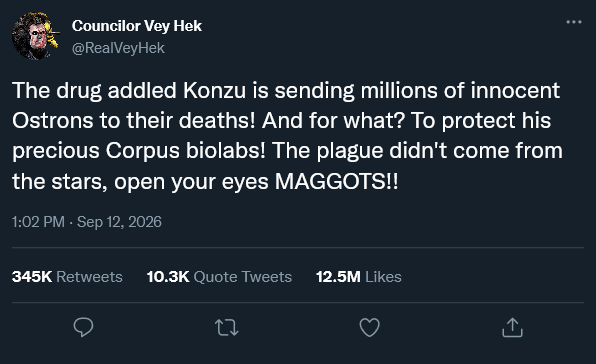
Task: Click the 1:02 PM timestamp
Action: [x=38, y=222]
